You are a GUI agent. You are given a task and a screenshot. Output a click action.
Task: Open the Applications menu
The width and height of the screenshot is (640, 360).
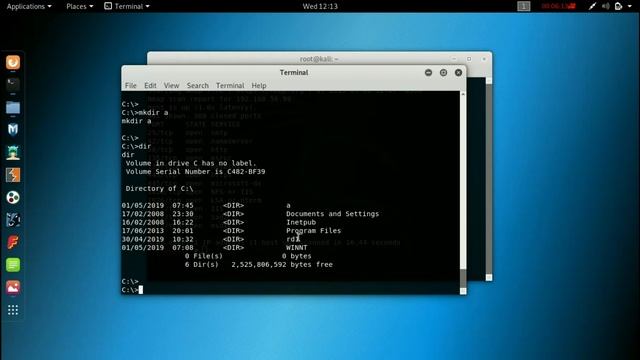point(29,6)
